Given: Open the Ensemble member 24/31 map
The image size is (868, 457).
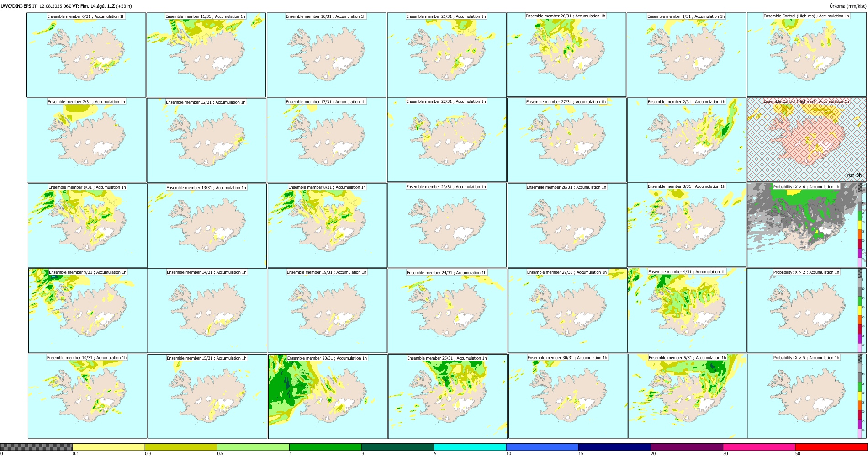Looking at the screenshot, I should [x=447, y=311].
